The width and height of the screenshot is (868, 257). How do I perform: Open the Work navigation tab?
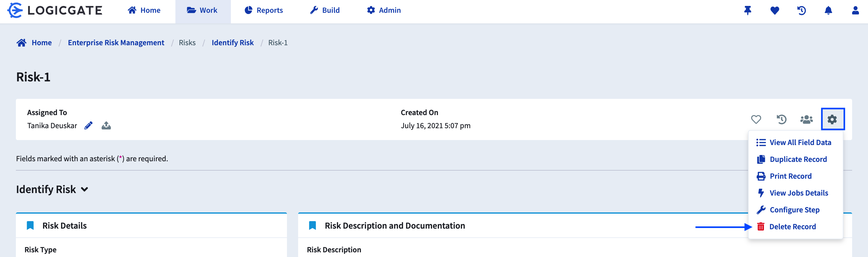click(203, 11)
